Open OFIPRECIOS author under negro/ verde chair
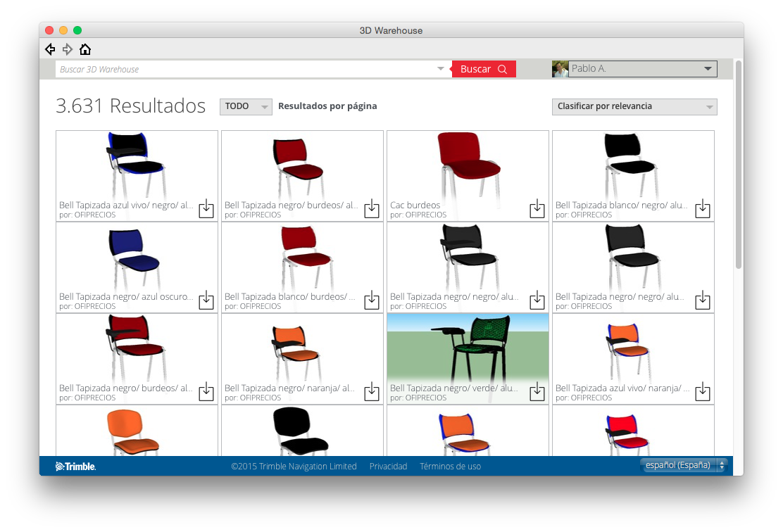 click(425, 398)
